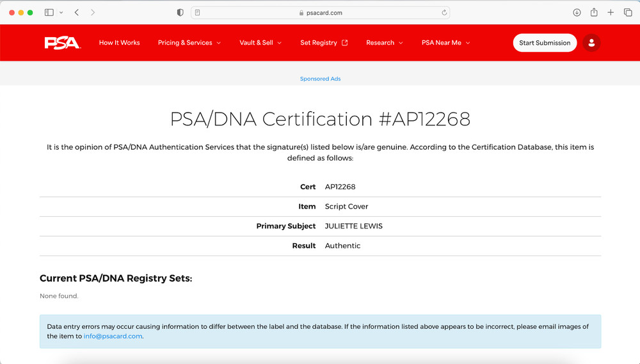This screenshot has height=364, width=640.
Task: Show tab overview icon
Action: point(628,13)
